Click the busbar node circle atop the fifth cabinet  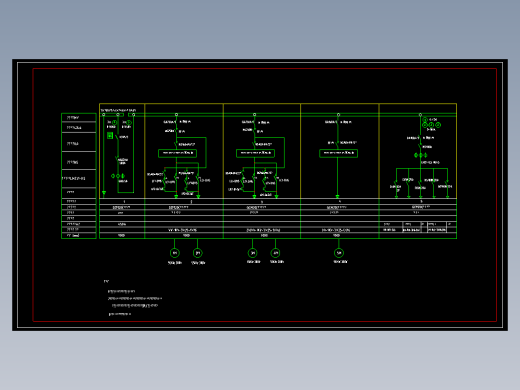tap(420, 115)
